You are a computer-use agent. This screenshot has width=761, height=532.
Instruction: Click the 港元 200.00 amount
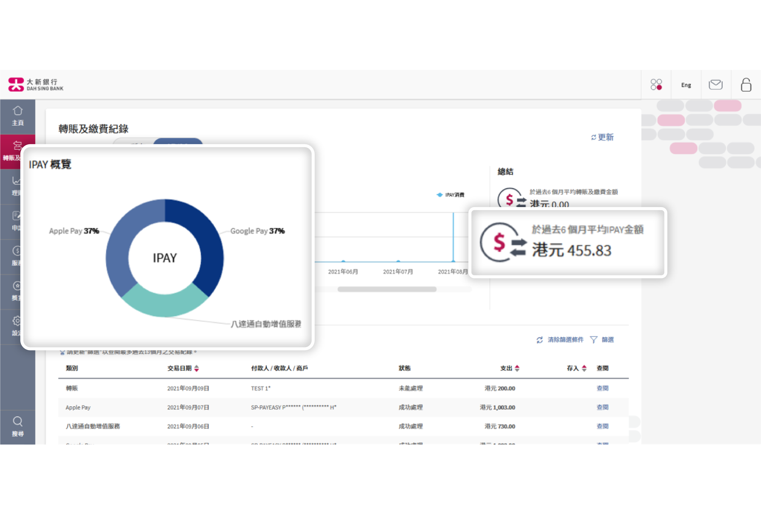tap(500, 388)
